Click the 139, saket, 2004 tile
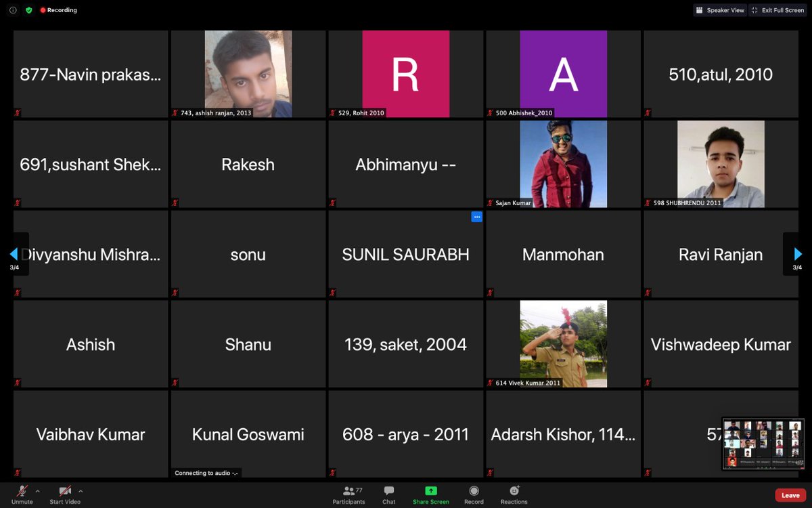 pyautogui.click(x=406, y=344)
